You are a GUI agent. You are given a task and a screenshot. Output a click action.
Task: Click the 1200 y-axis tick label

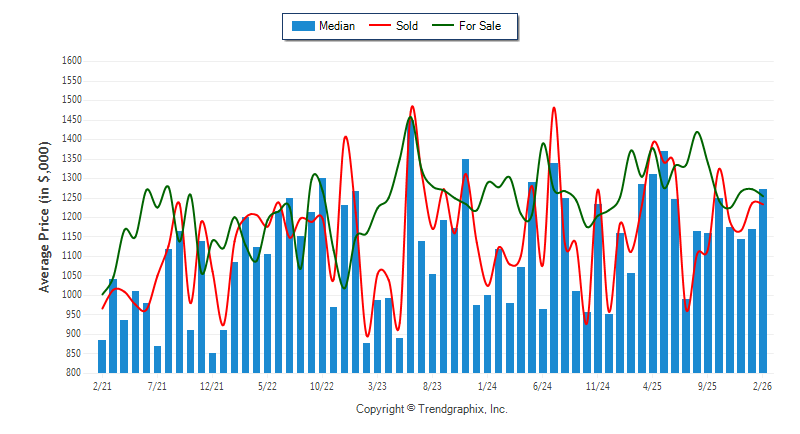(x=71, y=217)
